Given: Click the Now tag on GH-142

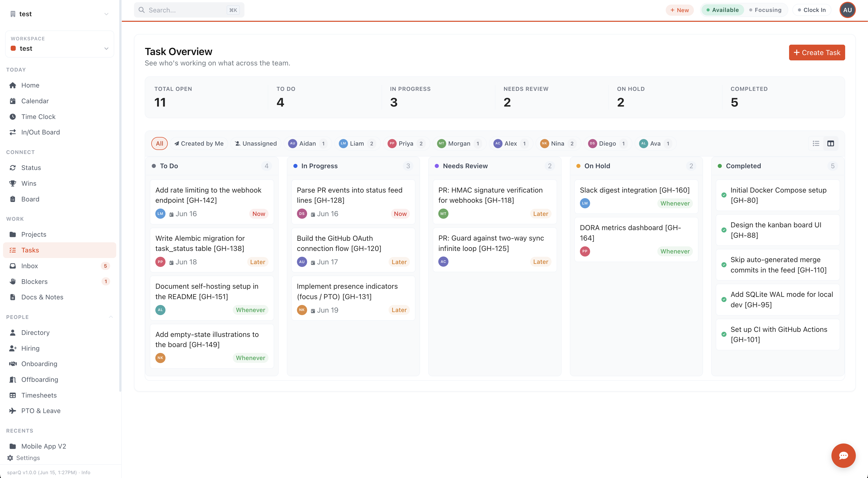Looking at the screenshot, I should [x=259, y=214].
